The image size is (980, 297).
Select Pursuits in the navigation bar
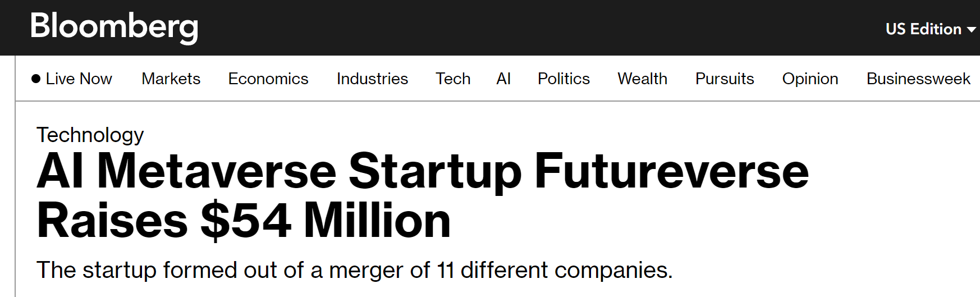(725, 79)
